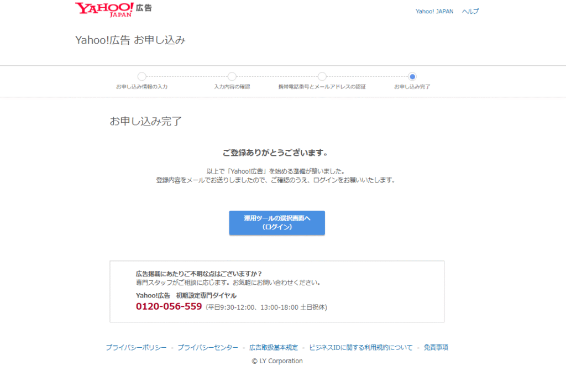Select the 入力内容の確認 step label
Screen dimensions: 566x392
point(232,86)
